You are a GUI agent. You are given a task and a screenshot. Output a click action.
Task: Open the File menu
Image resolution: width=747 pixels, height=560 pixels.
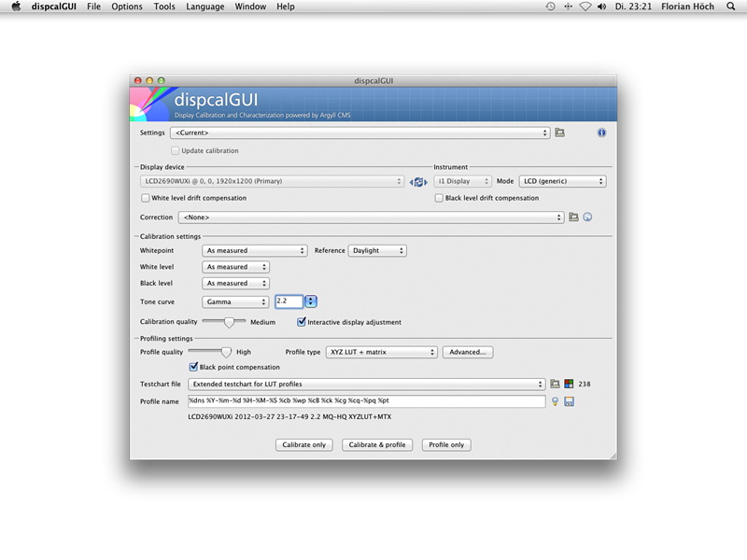[93, 7]
